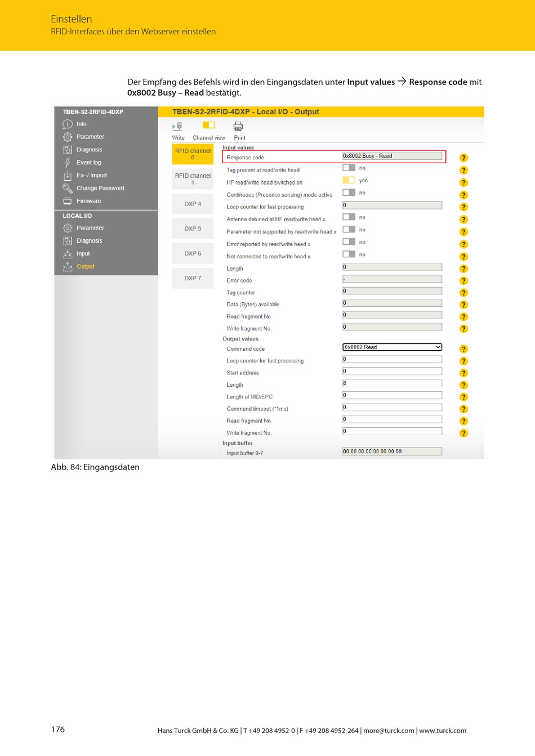
Task: Open help for Command code
Action: [463, 349]
